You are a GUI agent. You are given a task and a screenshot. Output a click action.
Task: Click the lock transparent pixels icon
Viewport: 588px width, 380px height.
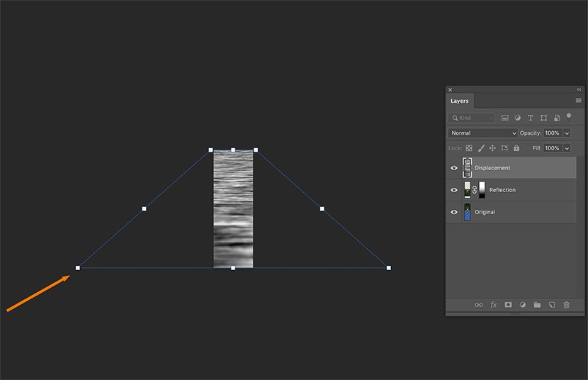[469, 148]
